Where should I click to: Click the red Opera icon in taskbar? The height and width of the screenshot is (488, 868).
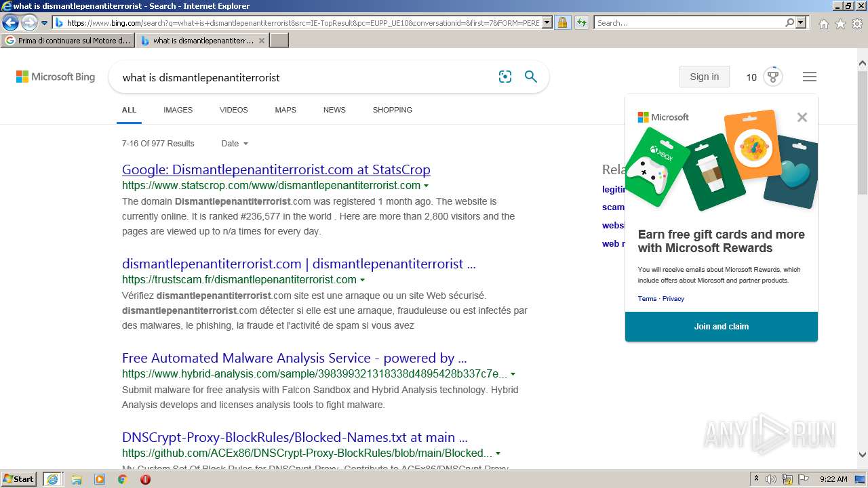click(x=145, y=479)
